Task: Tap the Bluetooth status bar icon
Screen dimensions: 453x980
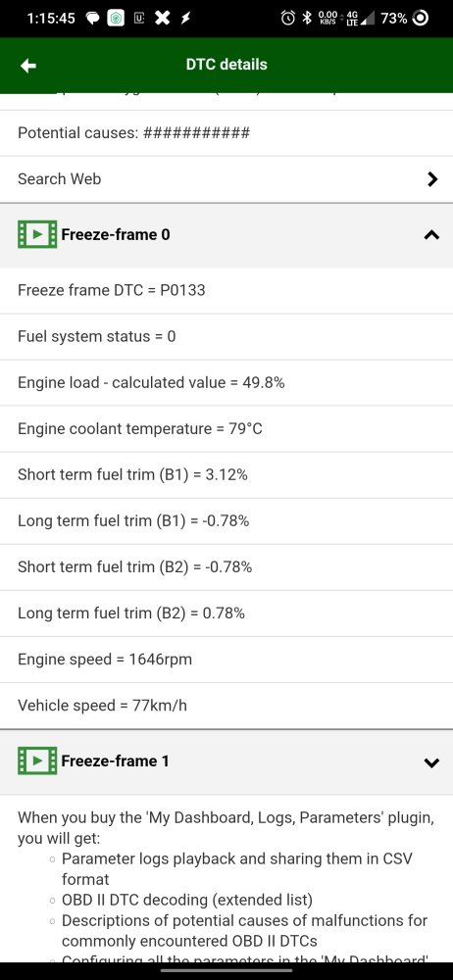Action: [x=307, y=18]
